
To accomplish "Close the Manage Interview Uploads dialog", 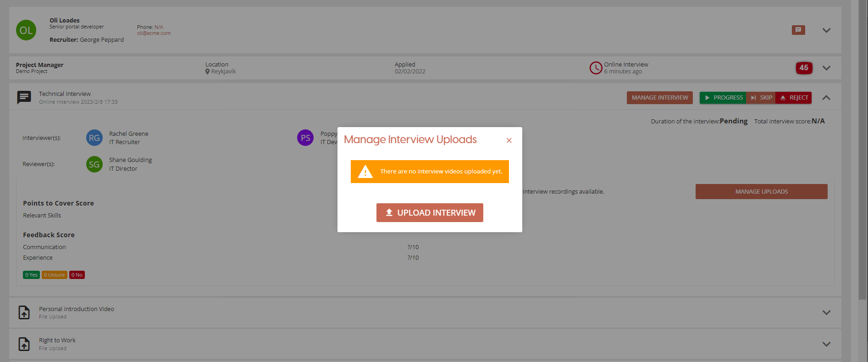I will [509, 140].
